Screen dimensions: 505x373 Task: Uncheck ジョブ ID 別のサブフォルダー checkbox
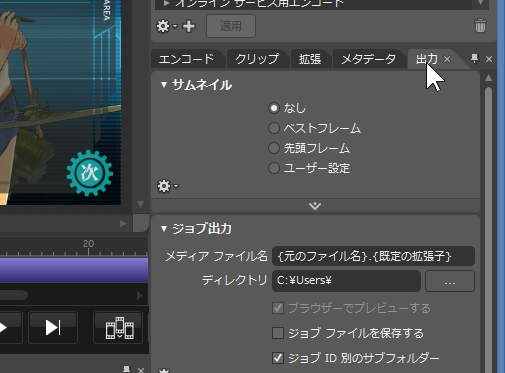tap(278, 358)
